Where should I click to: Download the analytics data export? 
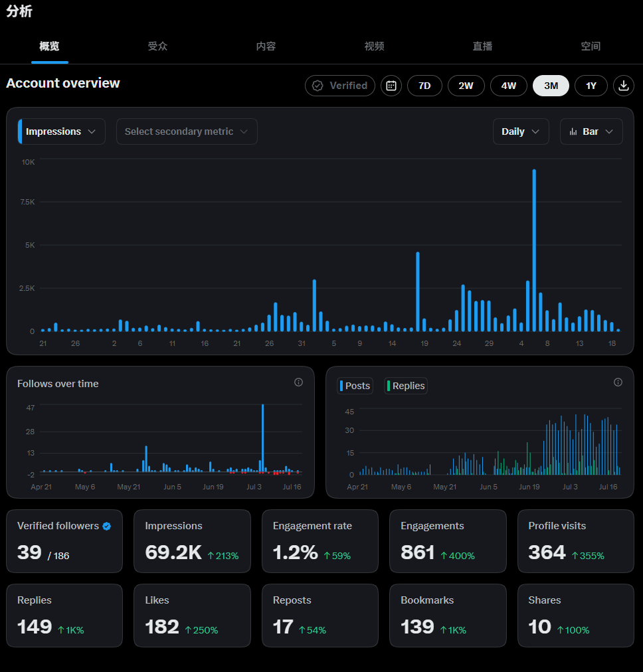[x=624, y=86]
